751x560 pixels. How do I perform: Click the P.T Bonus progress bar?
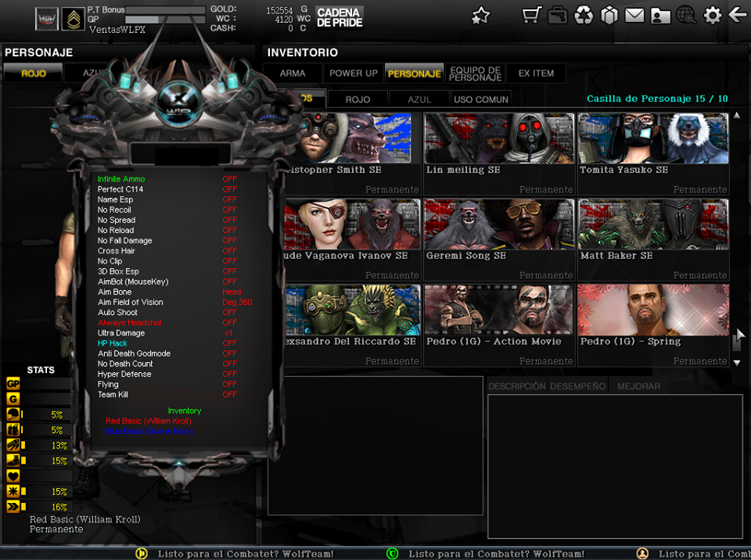coord(165,10)
